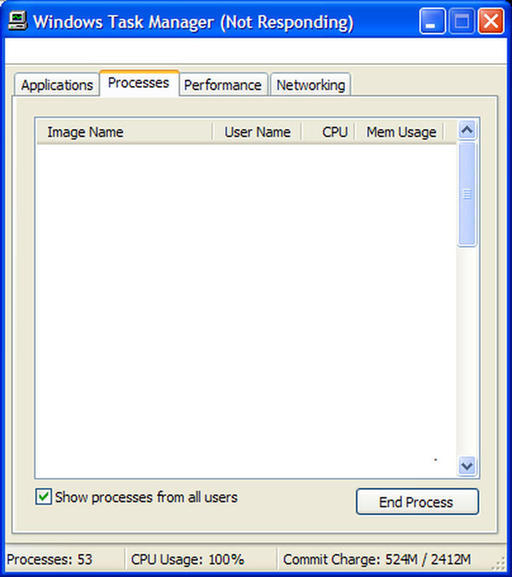The width and height of the screenshot is (512, 577).
Task: Click the vertical scrollbar thumb
Action: (x=467, y=194)
